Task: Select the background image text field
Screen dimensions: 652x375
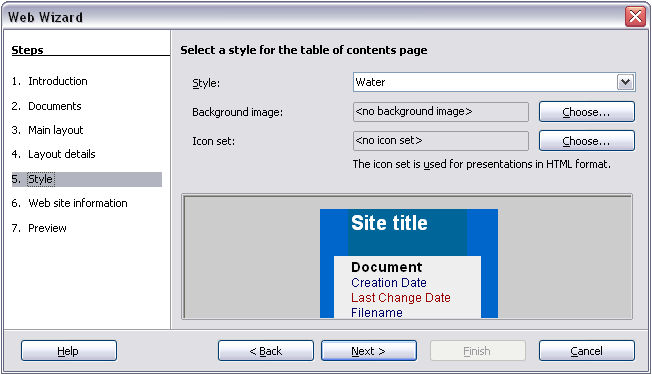Action: click(441, 112)
